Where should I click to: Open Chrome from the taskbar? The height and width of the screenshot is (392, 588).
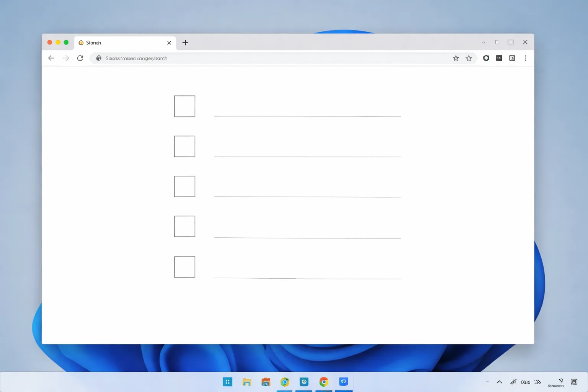pos(324,382)
